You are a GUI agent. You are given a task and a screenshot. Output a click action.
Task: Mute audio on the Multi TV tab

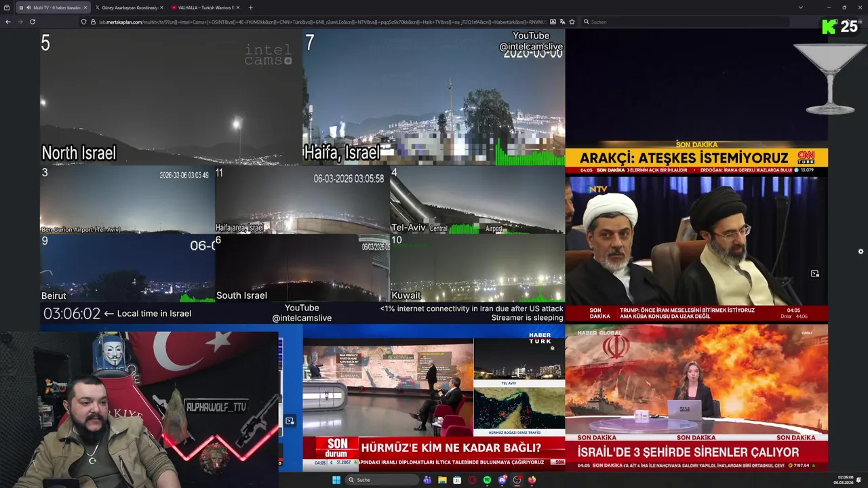point(28,7)
